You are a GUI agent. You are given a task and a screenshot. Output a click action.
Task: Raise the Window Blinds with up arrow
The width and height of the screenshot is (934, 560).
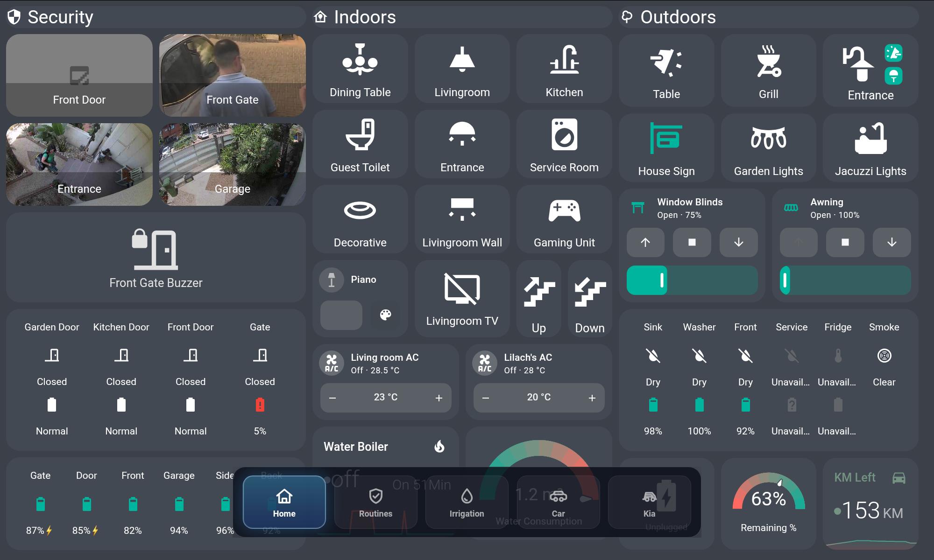click(645, 242)
